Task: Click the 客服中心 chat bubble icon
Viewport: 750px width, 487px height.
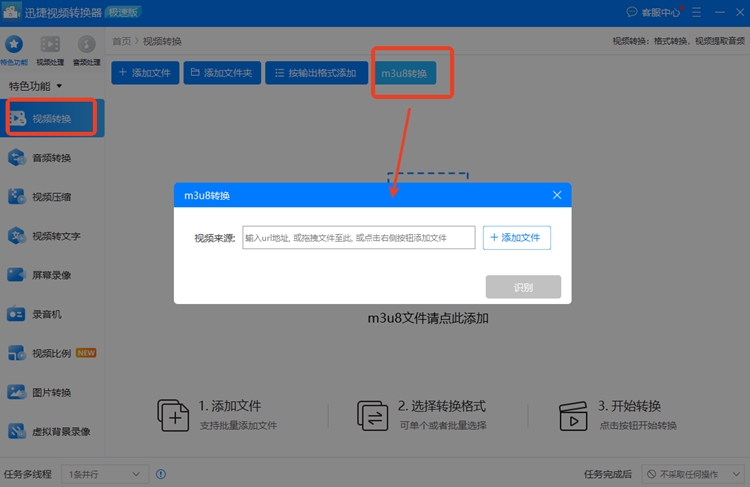Action: pos(632,12)
